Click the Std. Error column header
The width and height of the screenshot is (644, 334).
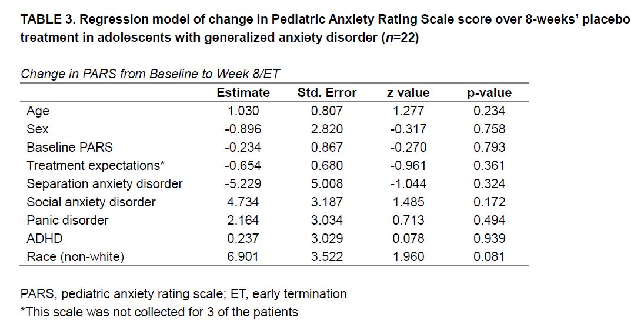pyautogui.click(x=327, y=93)
